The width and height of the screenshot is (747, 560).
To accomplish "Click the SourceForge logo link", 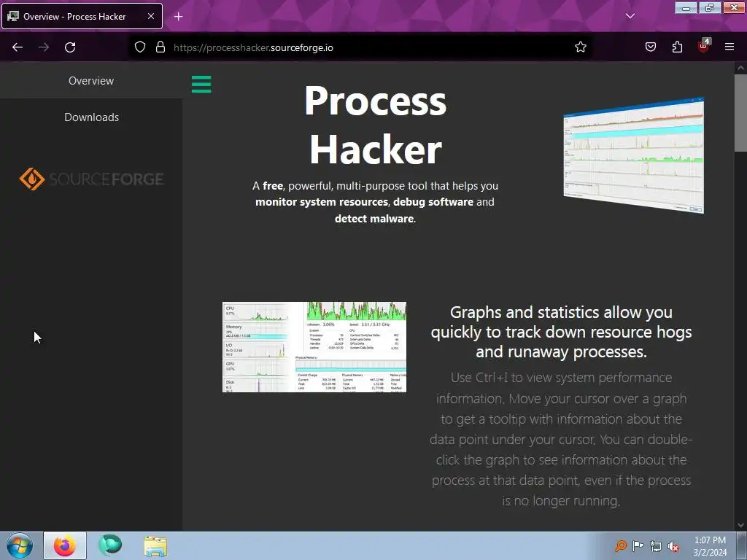I will tap(91, 179).
